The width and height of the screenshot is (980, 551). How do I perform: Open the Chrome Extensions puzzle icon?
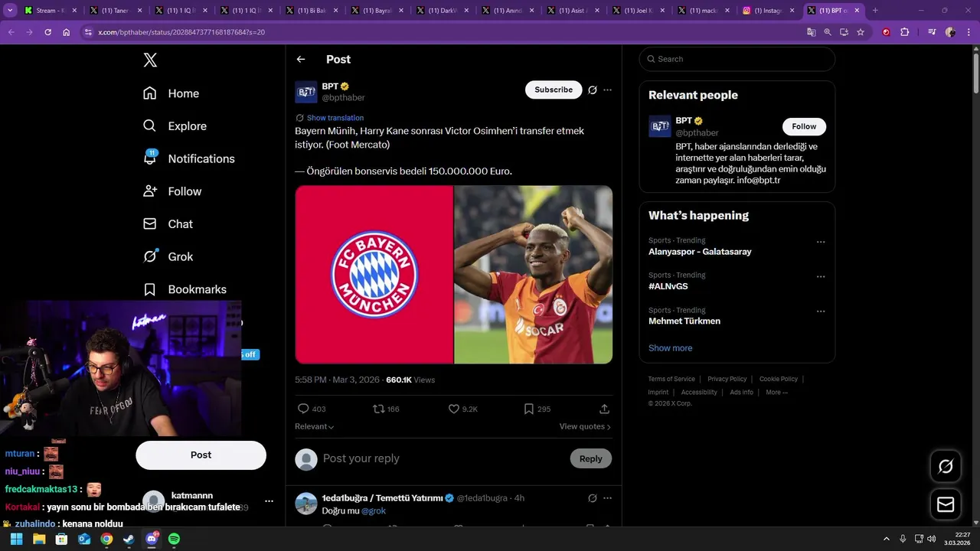coord(905,32)
